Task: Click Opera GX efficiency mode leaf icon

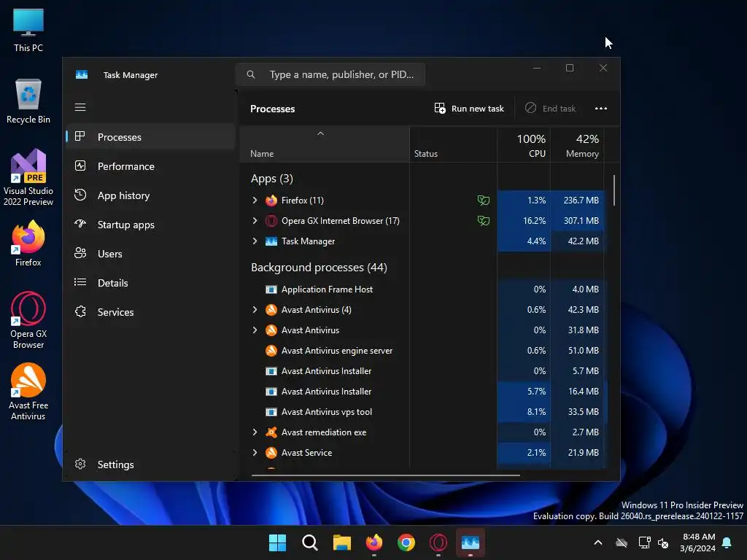Action: 484,221
